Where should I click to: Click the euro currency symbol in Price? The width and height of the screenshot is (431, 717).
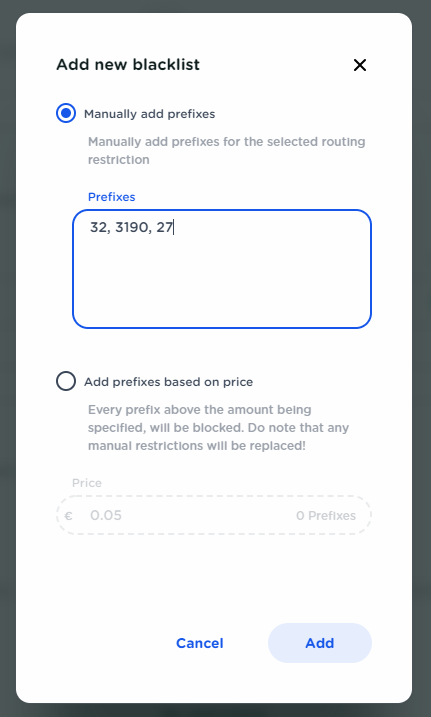click(x=69, y=516)
